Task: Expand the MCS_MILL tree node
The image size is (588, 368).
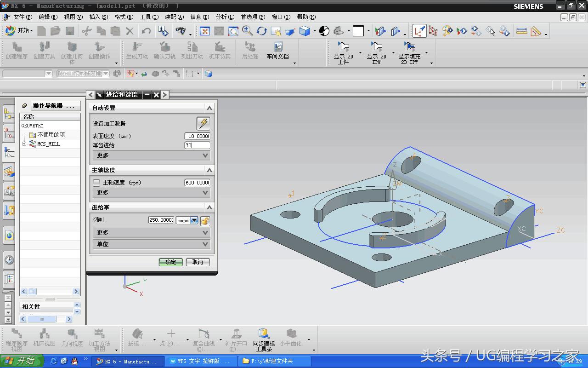Action: [24, 144]
